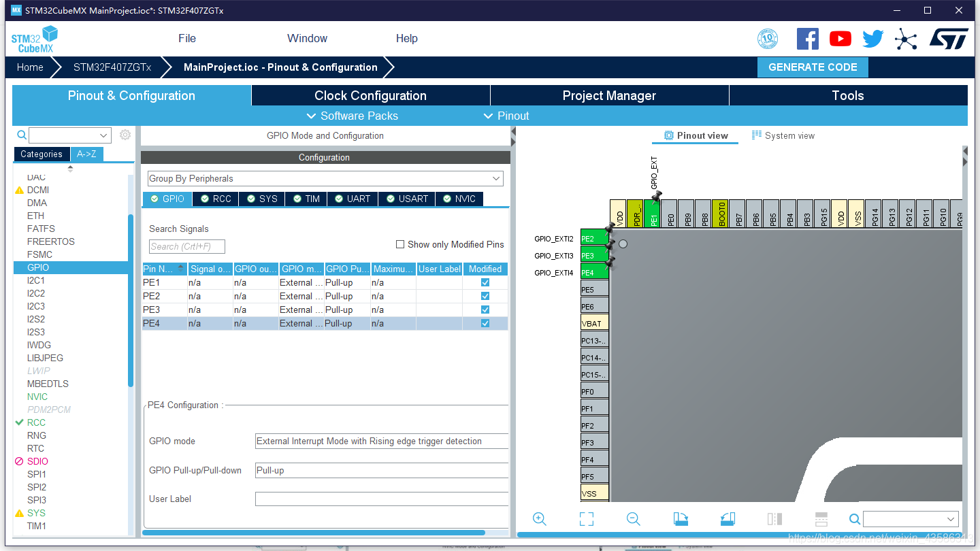
Task: Open the ST Facebook page icon
Action: pyautogui.click(x=808, y=39)
